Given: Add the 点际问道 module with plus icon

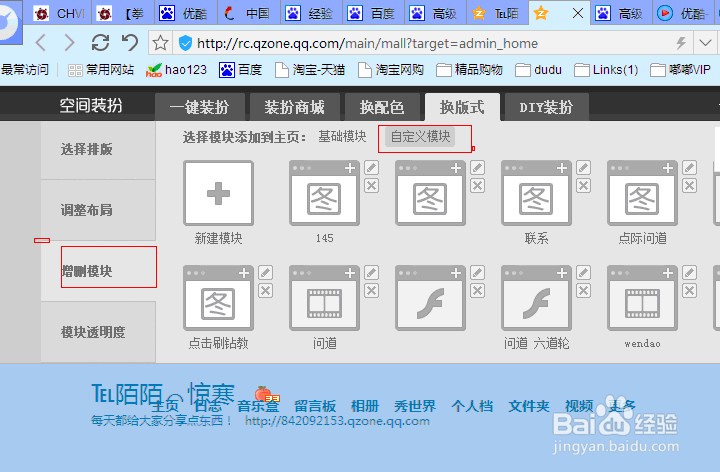Looking at the screenshot, I should pyautogui.click(x=668, y=168).
